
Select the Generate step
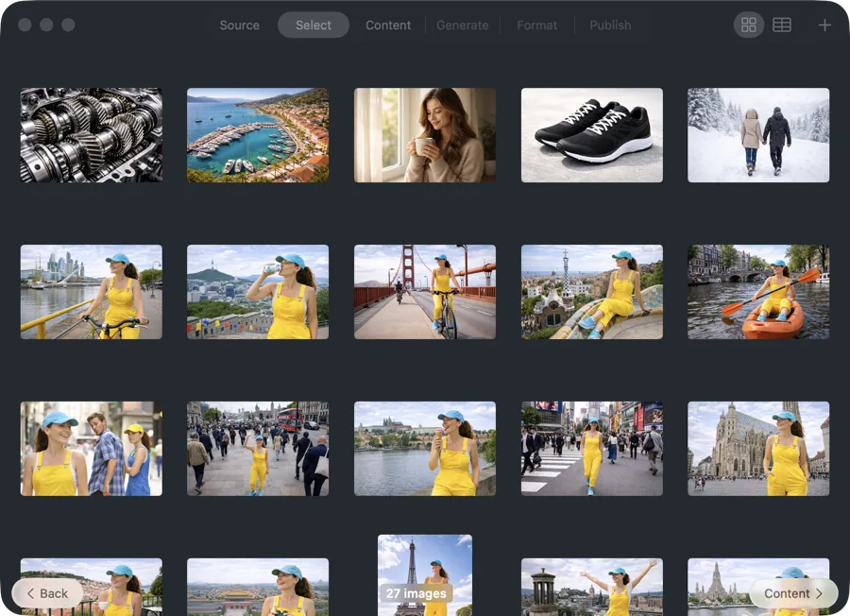(462, 26)
